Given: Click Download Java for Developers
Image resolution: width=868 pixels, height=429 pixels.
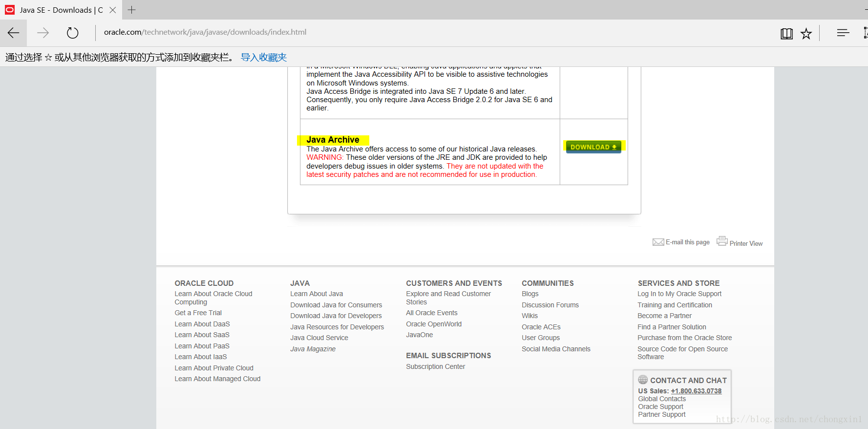Looking at the screenshot, I should [x=336, y=316].
